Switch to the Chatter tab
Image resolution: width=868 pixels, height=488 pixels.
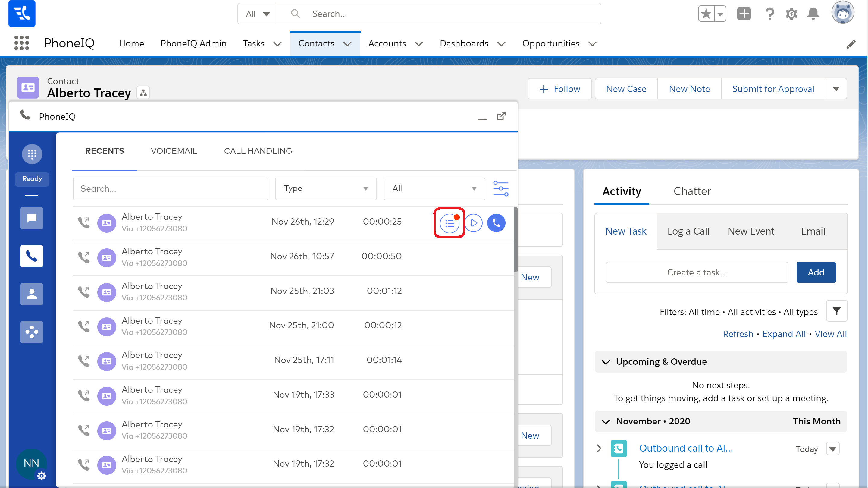[692, 191]
